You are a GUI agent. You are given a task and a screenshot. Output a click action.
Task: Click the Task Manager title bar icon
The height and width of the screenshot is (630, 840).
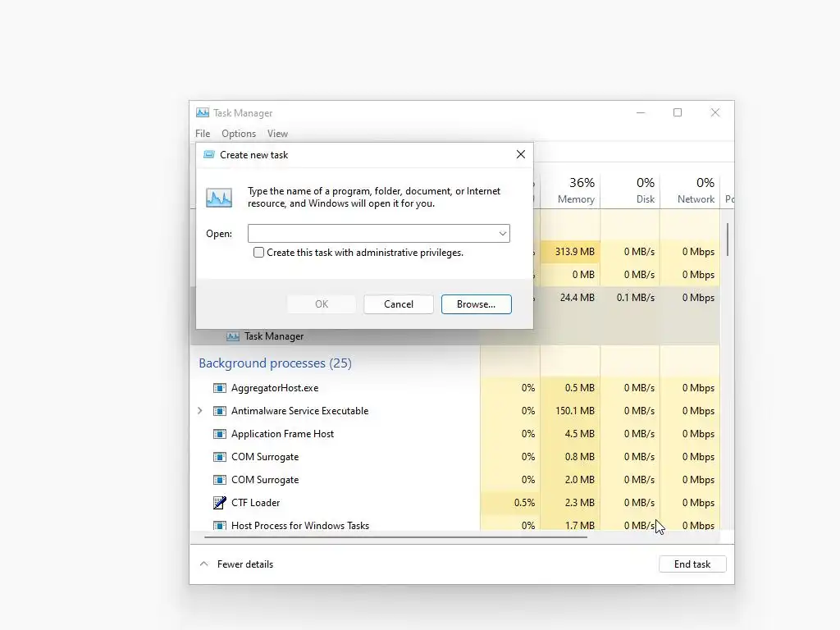tap(203, 112)
